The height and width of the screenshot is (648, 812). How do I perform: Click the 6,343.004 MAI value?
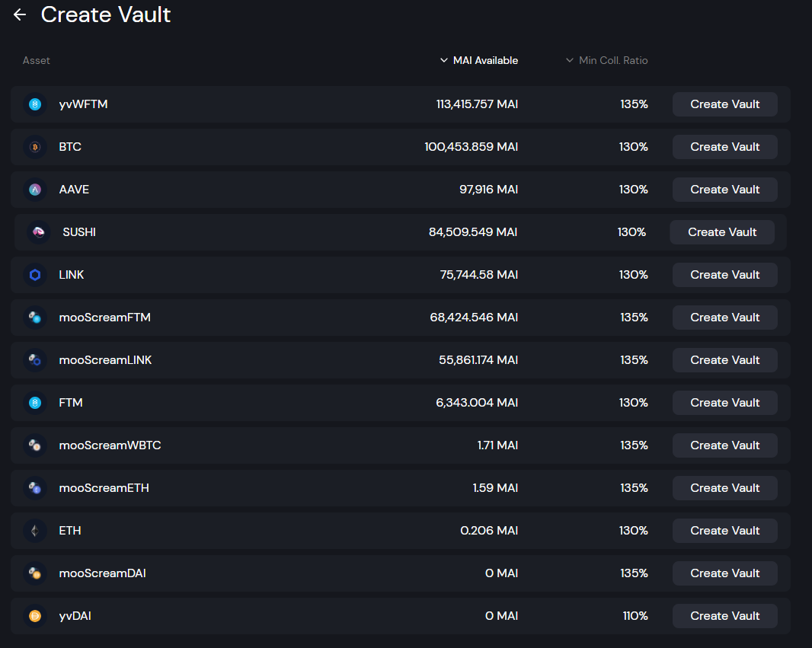477,403
